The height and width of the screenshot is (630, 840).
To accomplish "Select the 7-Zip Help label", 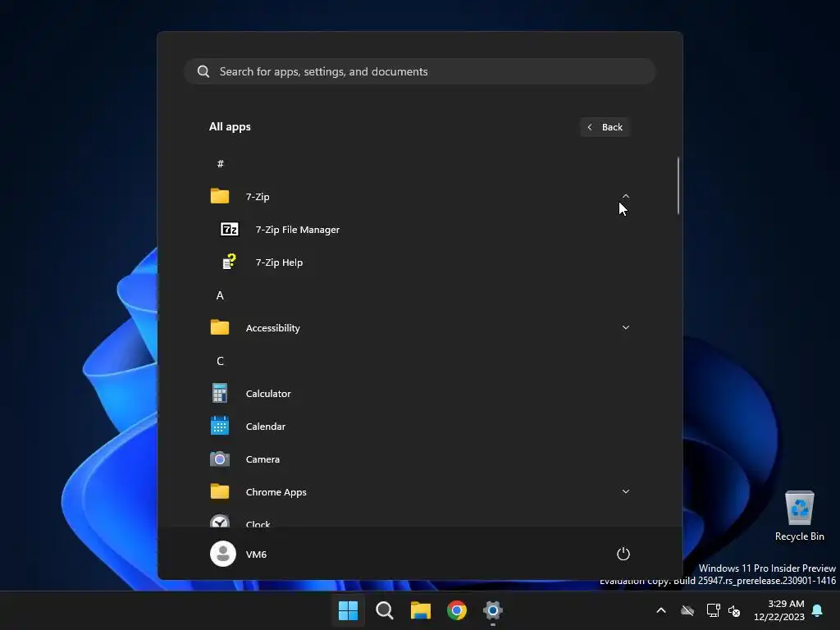I will [x=279, y=262].
